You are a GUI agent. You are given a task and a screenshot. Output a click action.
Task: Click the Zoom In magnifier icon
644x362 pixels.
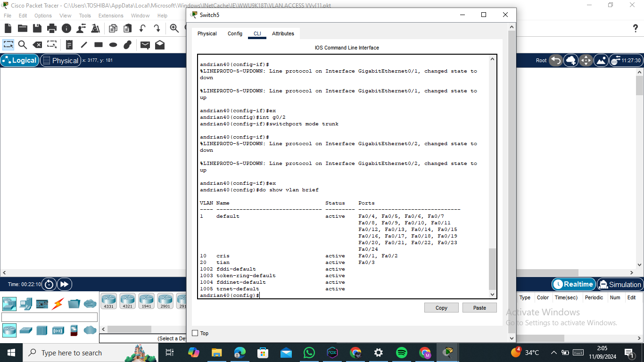(174, 28)
